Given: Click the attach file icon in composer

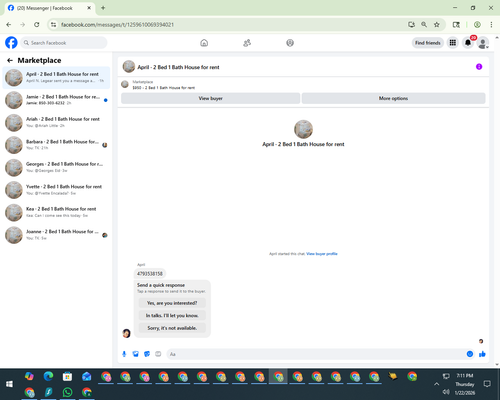Looking at the screenshot, I should tap(136, 354).
